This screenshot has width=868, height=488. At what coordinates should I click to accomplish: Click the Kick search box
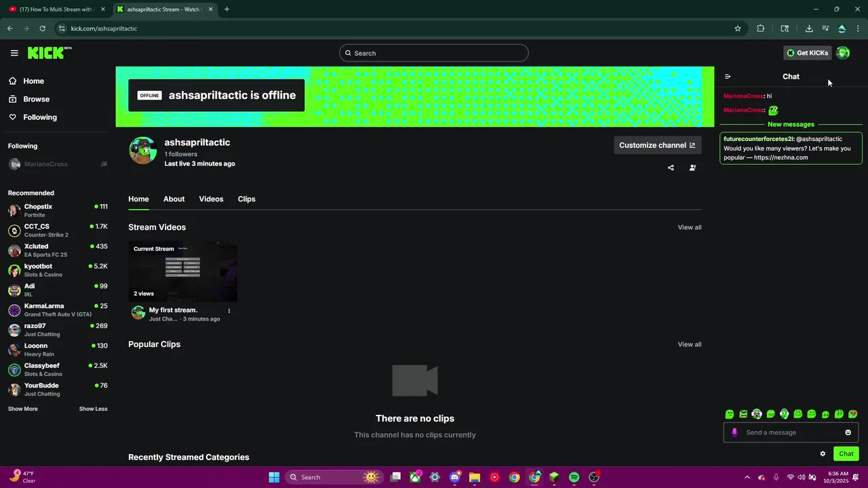(x=434, y=53)
